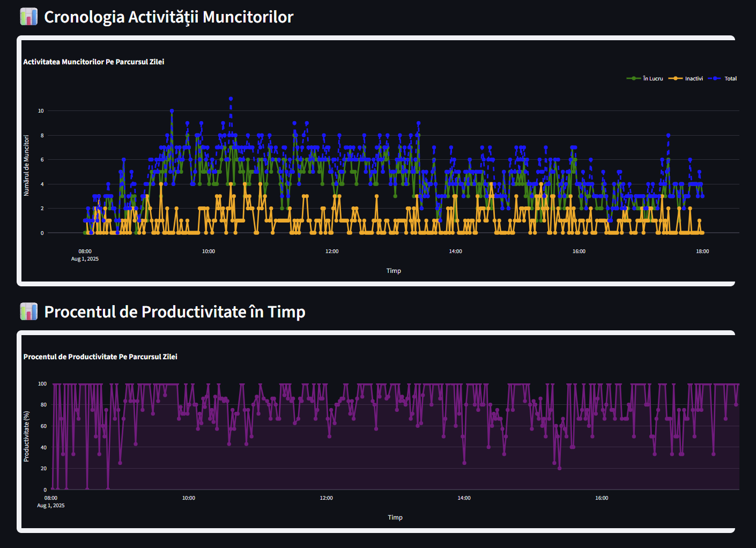Click the subtitle "Procentul de Productivitate Pe Parcursul Zilei"
756x548 pixels.
pyautogui.click(x=100, y=357)
